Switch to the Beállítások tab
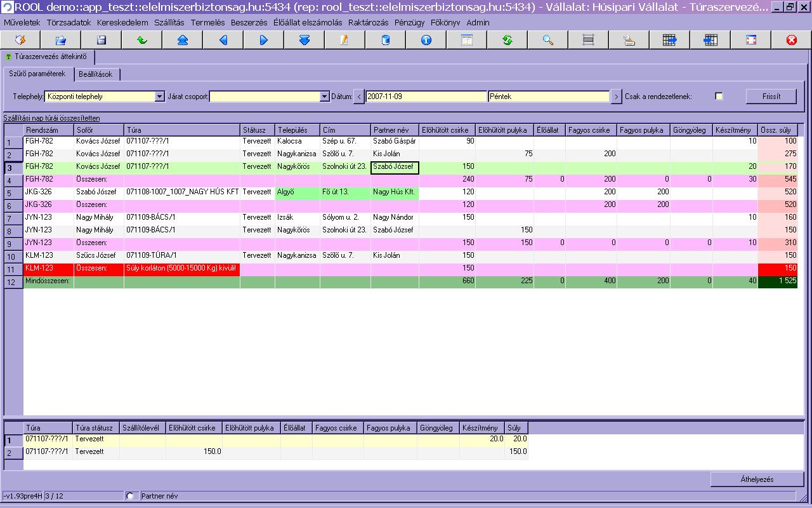The width and height of the screenshot is (812, 508). (96, 74)
